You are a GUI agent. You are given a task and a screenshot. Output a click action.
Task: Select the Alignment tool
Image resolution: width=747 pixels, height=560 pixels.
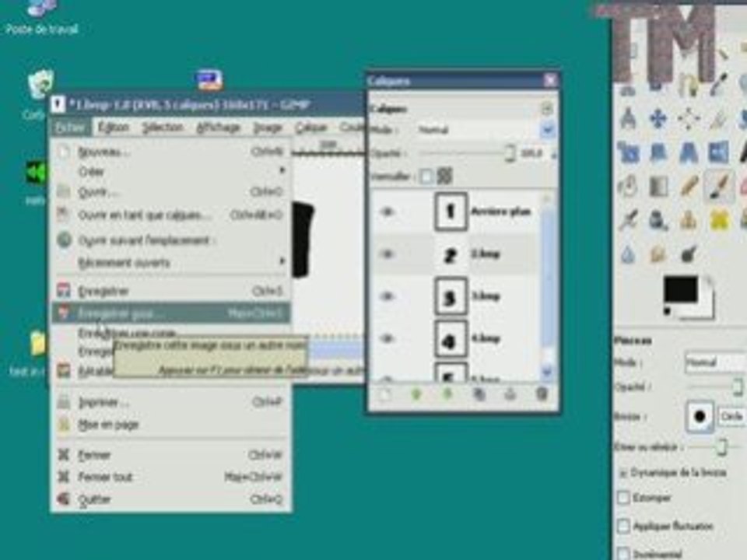pos(689,119)
